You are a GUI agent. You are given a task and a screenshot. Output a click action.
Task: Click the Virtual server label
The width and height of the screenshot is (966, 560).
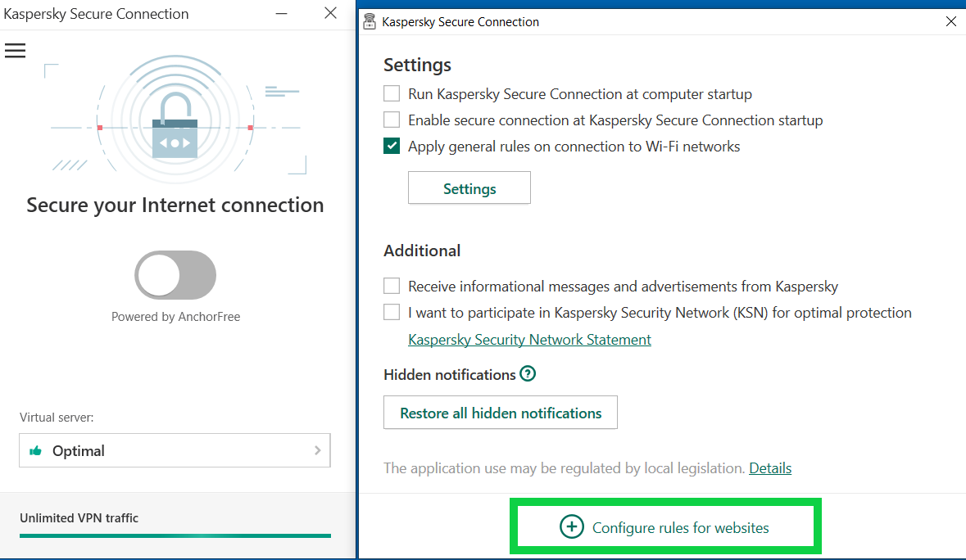pyautogui.click(x=57, y=418)
